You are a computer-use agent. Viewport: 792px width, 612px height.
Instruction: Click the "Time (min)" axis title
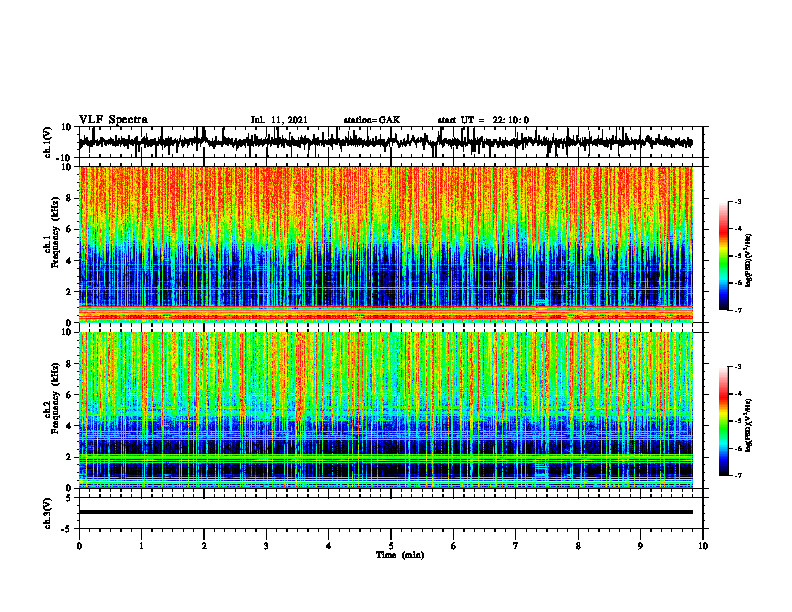(x=400, y=555)
